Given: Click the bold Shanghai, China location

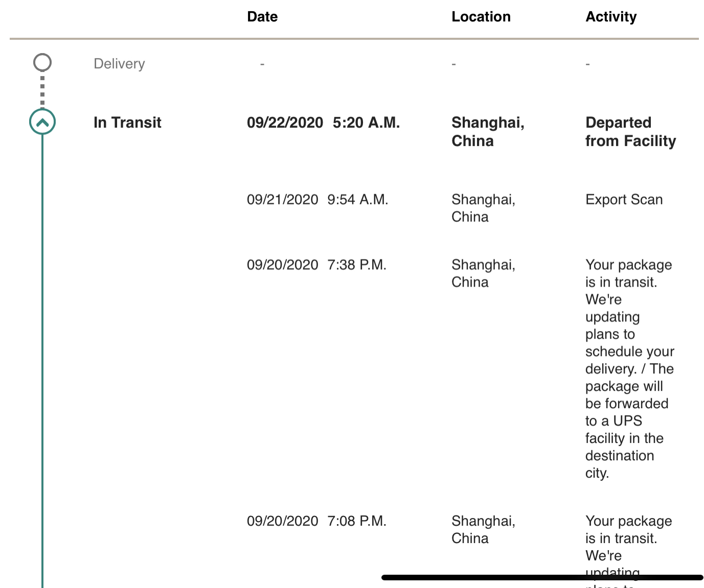Looking at the screenshot, I should pos(488,132).
